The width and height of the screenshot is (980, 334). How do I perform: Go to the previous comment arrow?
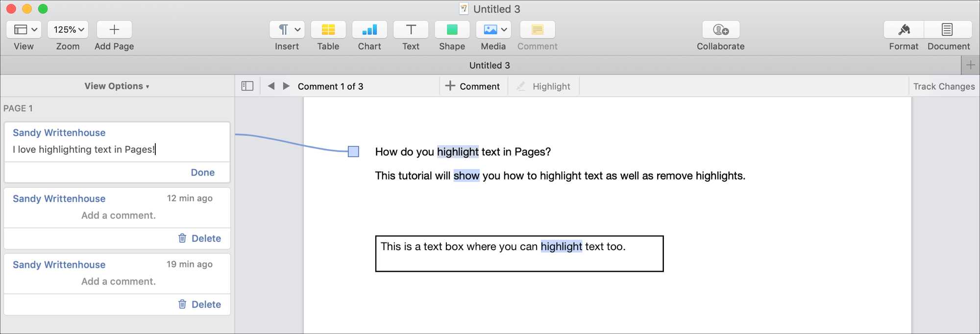271,86
